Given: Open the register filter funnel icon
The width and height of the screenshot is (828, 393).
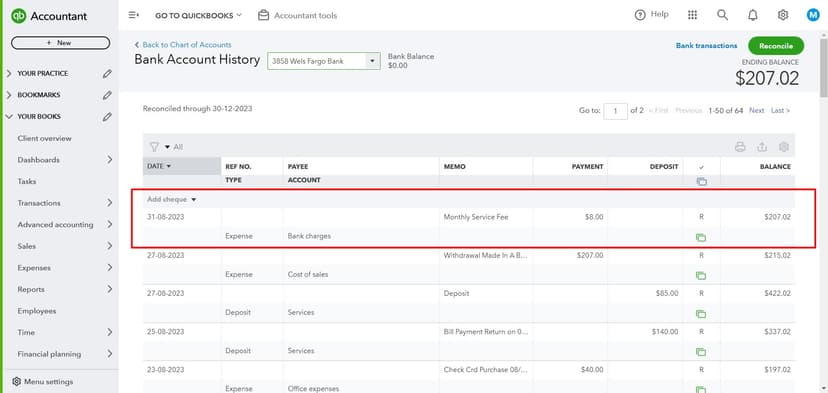Looking at the screenshot, I should pos(154,147).
